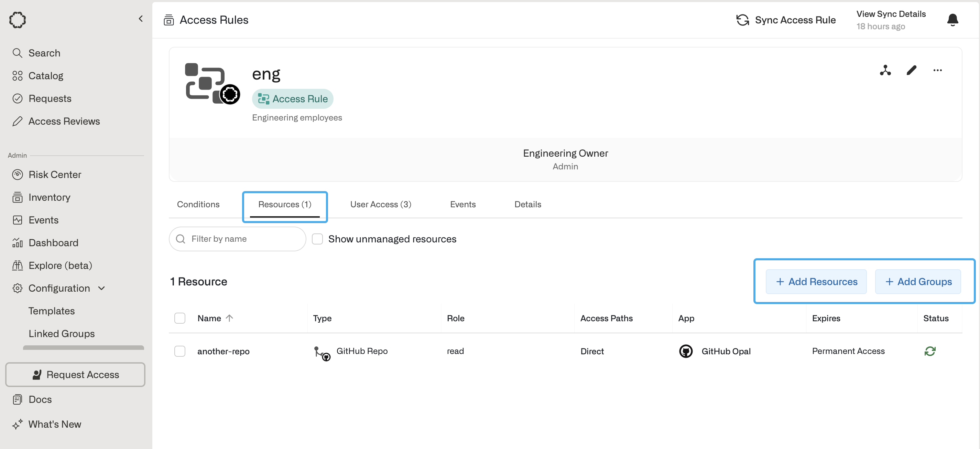Switch to the User Access (3) tab
Viewport: 980px width, 449px height.
(380, 205)
